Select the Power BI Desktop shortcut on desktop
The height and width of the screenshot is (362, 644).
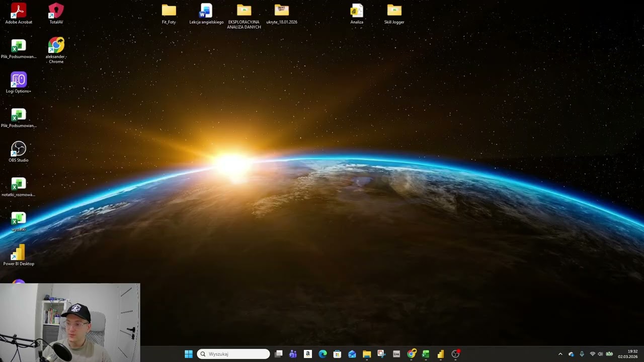tap(19, 255)
